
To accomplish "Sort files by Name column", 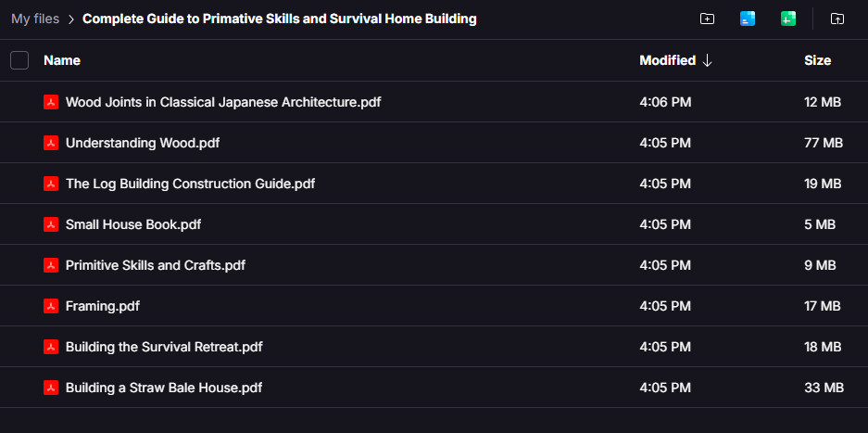I will [62, 60].
